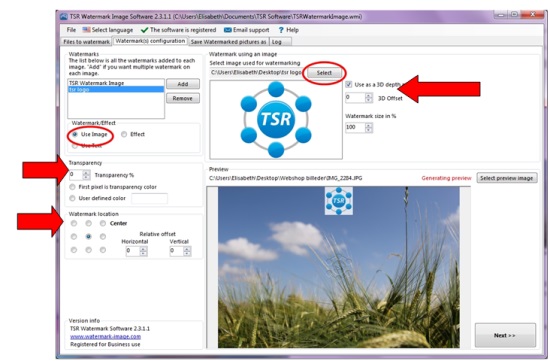Viewport: 550px width, 361px height.
Task: Click the Generating preview status text
Action: 446,178
